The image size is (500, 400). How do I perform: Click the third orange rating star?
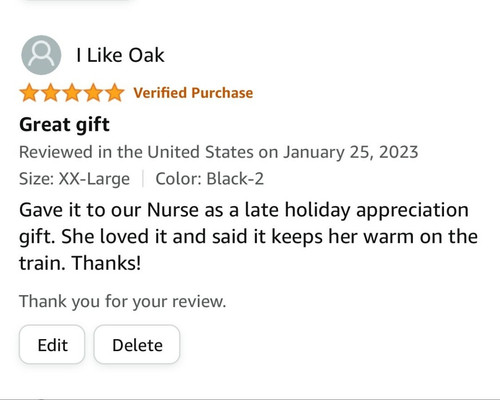[72, 93]
